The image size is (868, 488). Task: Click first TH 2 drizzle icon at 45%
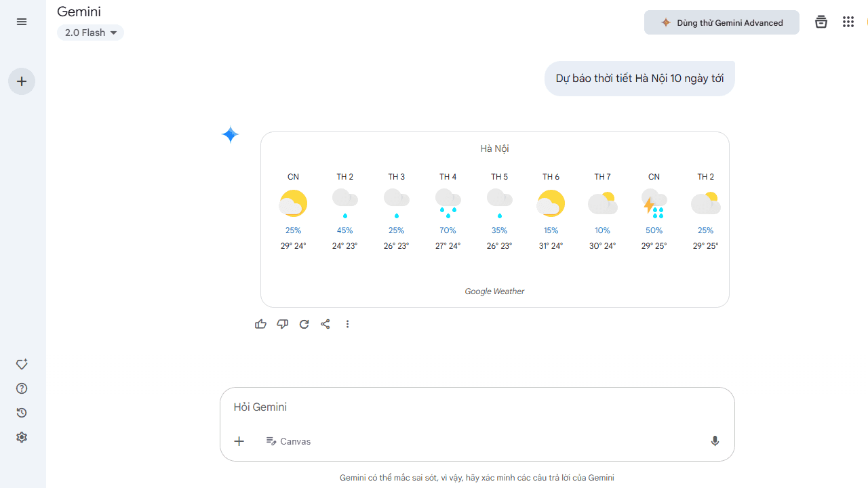tap(345, 203)
